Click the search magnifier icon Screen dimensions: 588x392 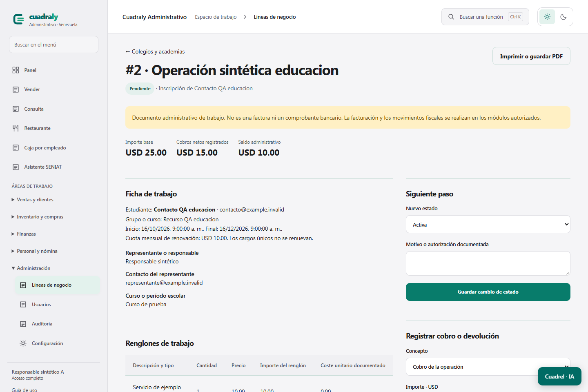pos(451,17)
